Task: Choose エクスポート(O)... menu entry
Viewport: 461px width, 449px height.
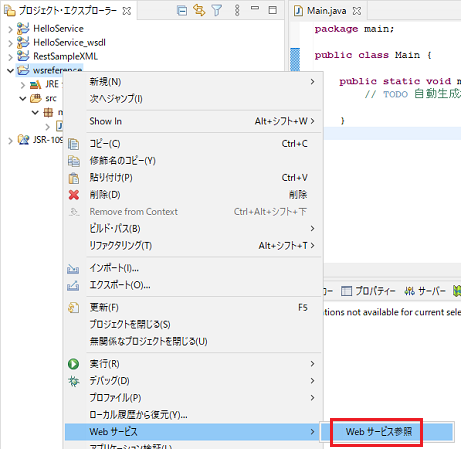Action: 193,285
